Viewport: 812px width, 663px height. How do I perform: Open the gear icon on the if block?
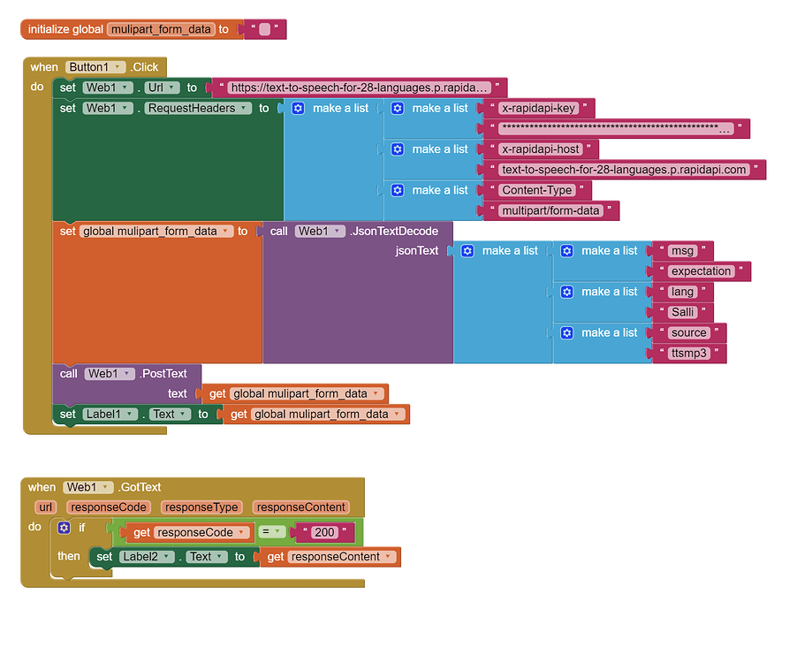tap(64, 526)
